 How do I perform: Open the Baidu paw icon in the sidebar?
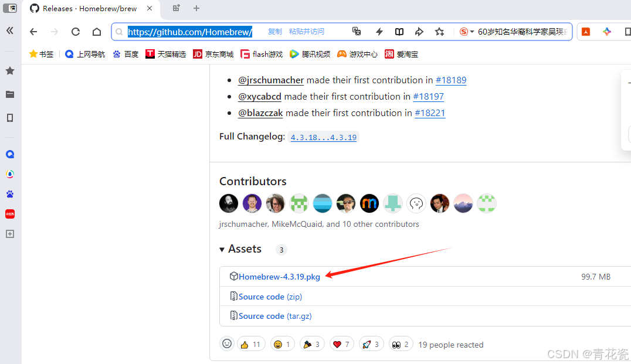10,194
